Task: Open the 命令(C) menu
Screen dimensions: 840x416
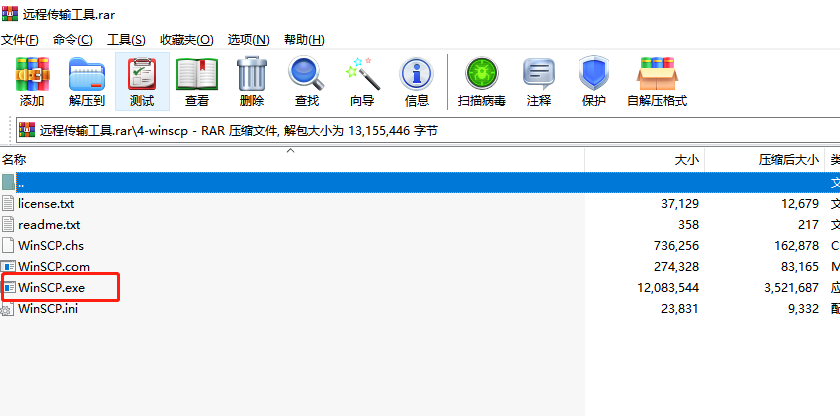Action: click(x=73, y=40)
